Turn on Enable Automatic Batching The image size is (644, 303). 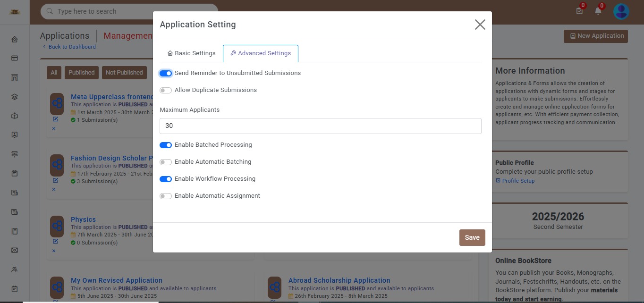[x=166, y=162]
